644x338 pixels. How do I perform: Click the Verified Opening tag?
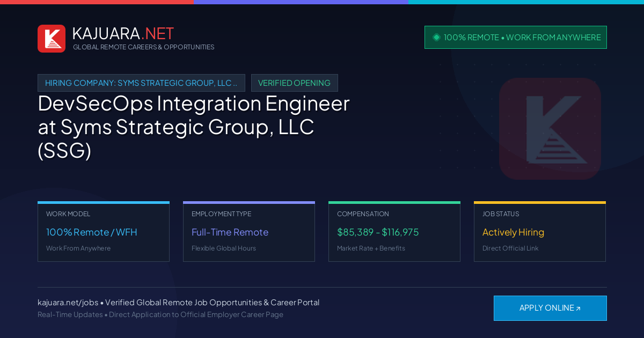tap(295, 83)
